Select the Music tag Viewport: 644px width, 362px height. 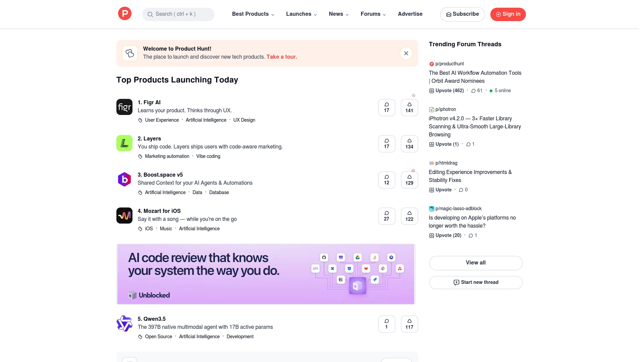166,229
